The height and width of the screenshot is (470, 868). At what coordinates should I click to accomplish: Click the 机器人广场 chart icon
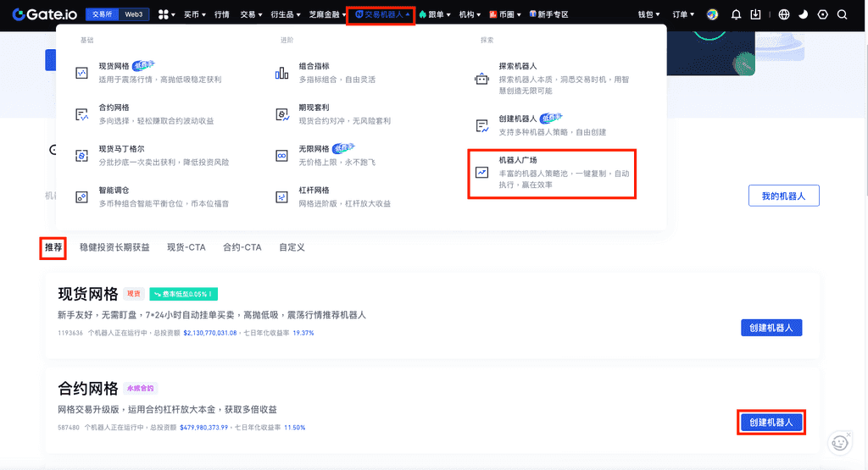(481, 173)
